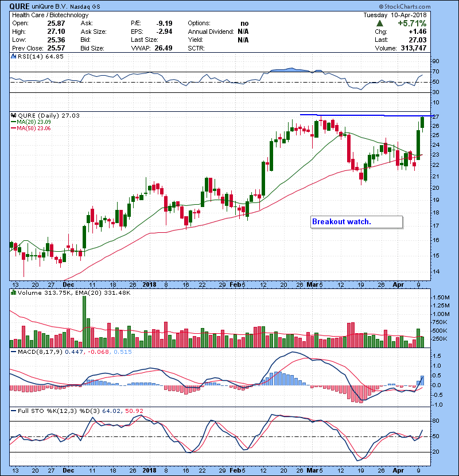Click the EPS value -2.94

click(x=164, y=32)
